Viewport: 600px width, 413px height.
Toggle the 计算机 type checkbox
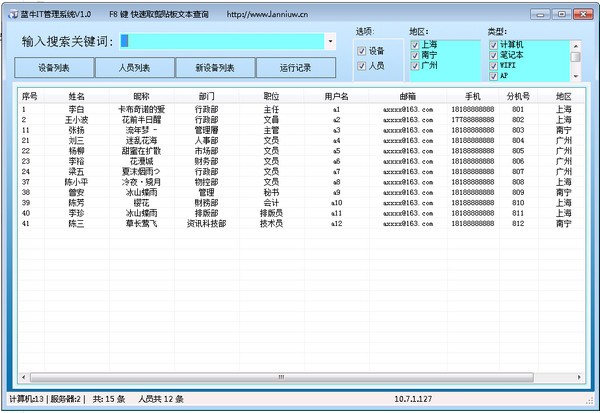[493, 45]
